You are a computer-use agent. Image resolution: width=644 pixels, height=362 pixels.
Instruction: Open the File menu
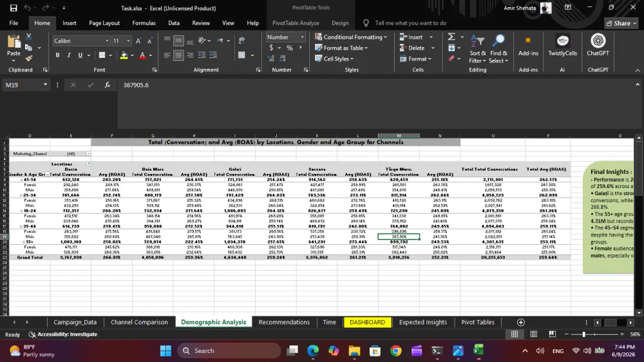[14, 23]
